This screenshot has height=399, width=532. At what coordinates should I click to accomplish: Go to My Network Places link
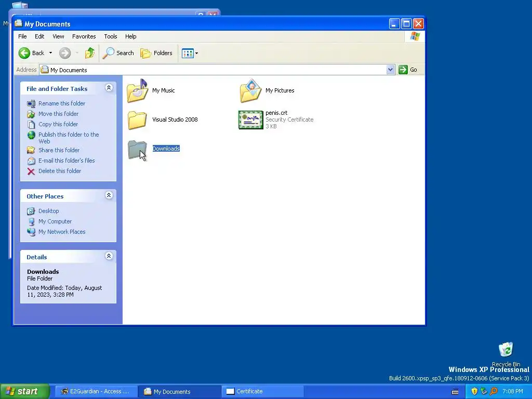point(62,232)
